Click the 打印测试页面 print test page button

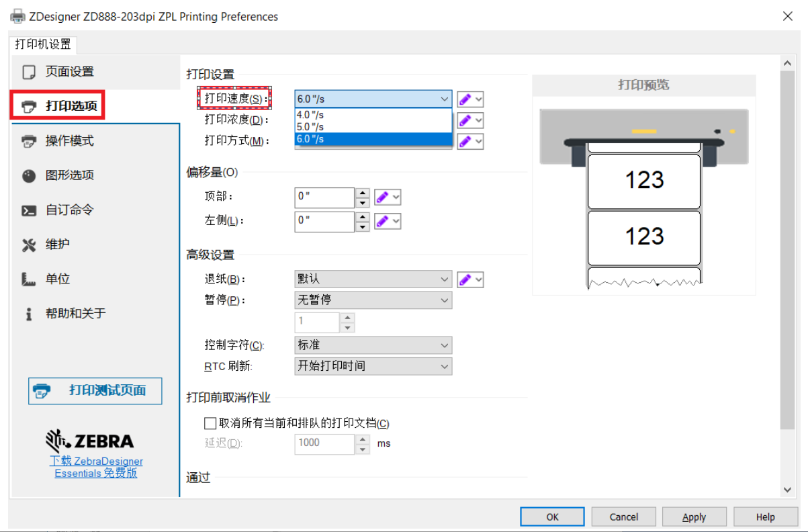click(x=95, y=391)
